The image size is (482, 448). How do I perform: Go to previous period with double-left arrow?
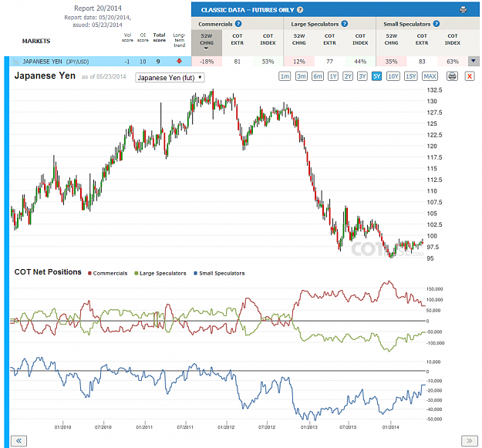click(x=19, y=441)
